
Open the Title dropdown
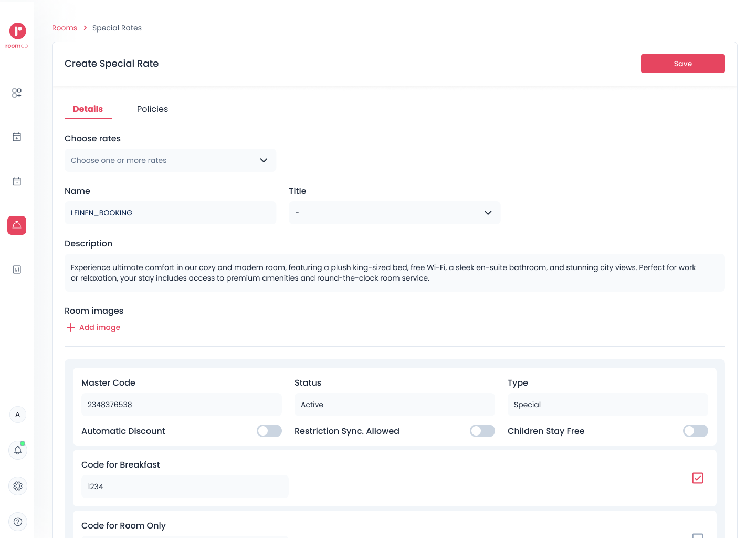point(395,213)
